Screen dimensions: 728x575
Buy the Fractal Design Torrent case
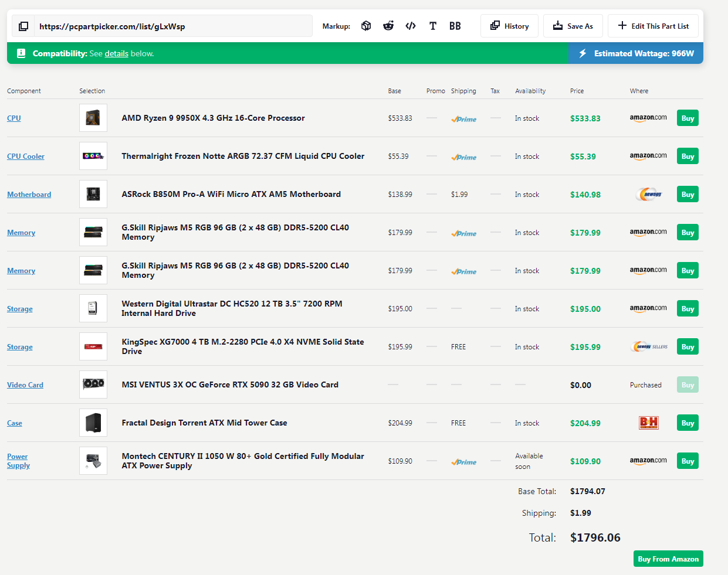point(688,423)
